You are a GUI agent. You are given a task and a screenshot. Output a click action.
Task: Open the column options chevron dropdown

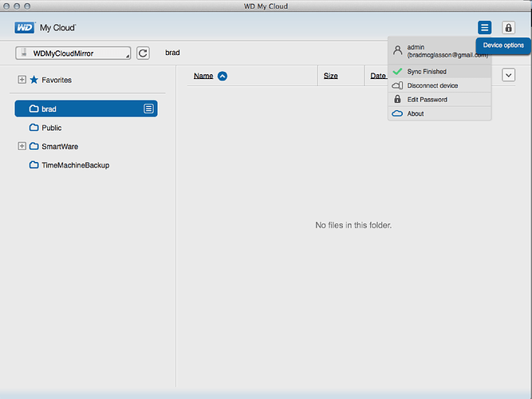pyautogui.click(x=508, y=75)
